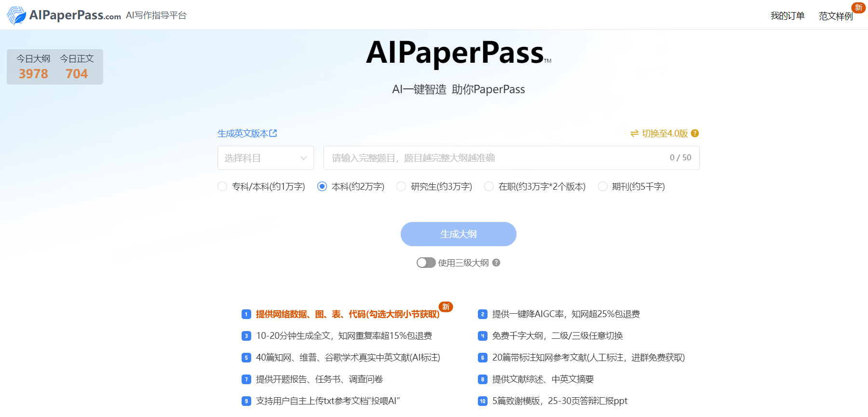Click the external-link icon beside 生成英文版本

point(273,133)
